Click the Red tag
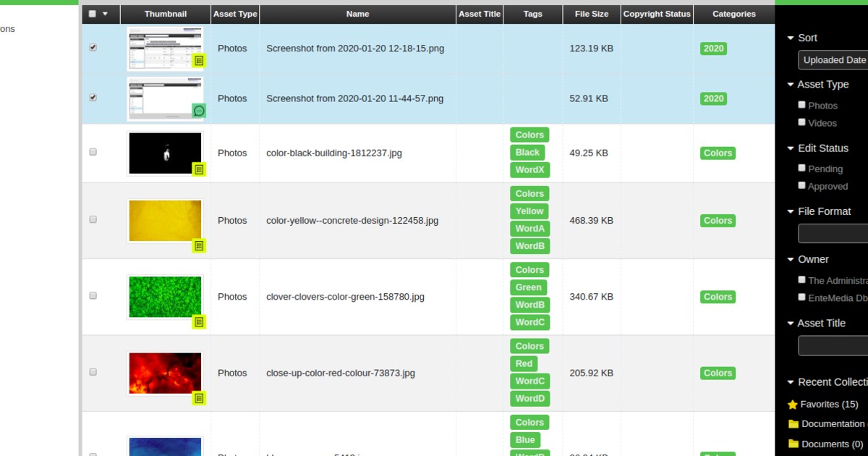This screenshot has height=456, width=868. tap(524, 363)
